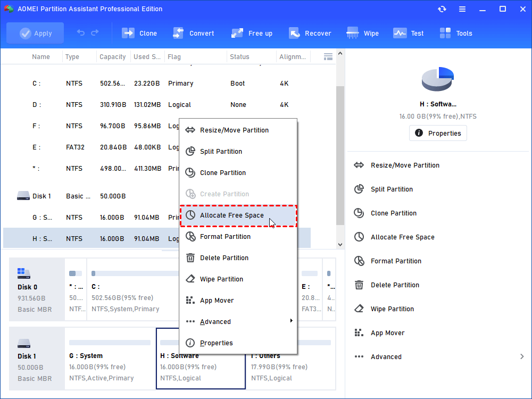This screenshot has height=399, width=532.
Task: Click Delete Partition in right panel
Action: point(395,285)
